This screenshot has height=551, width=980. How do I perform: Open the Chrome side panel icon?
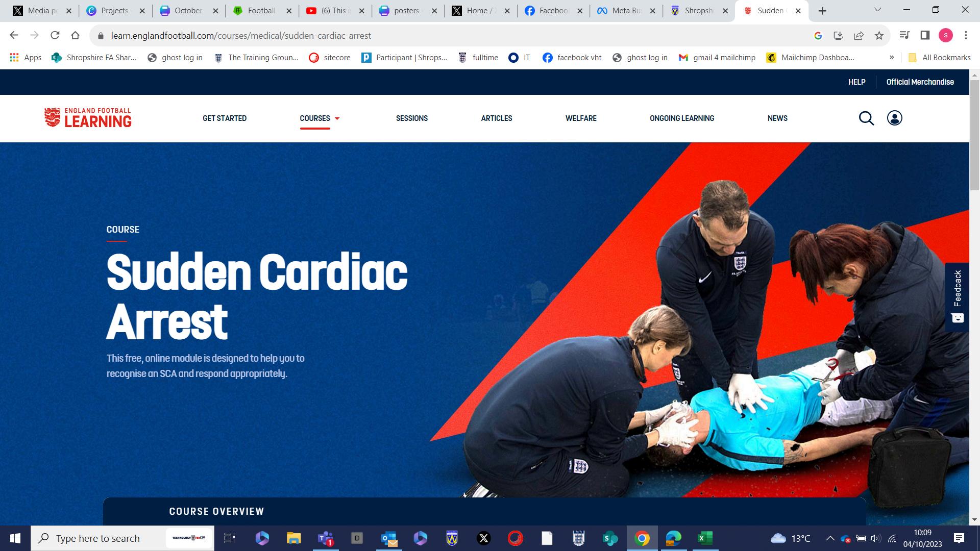pyautogui.click(x=925, y=35)
